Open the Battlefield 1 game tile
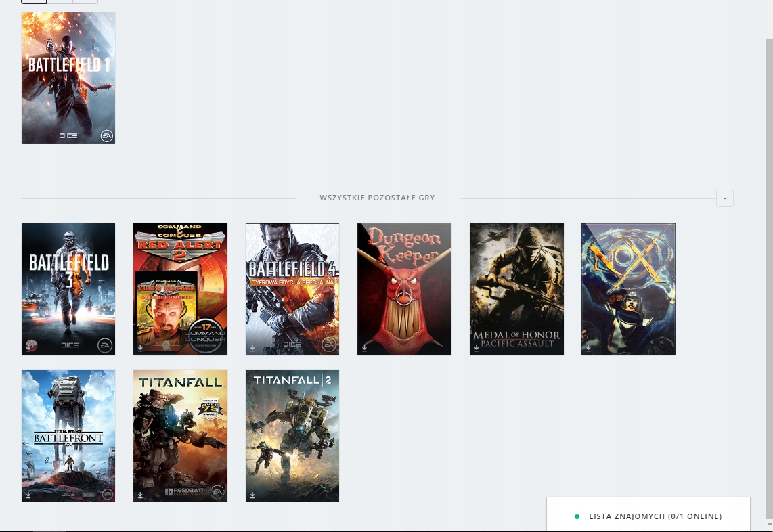 68,78
